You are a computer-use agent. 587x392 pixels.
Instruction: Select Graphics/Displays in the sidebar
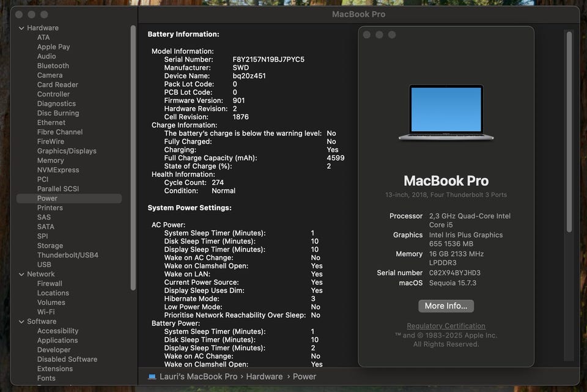pos(67,151)
